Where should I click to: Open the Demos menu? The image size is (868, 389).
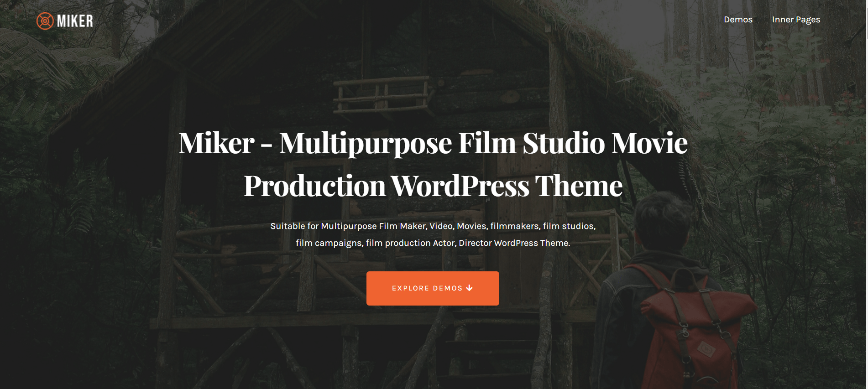point(738,20)
